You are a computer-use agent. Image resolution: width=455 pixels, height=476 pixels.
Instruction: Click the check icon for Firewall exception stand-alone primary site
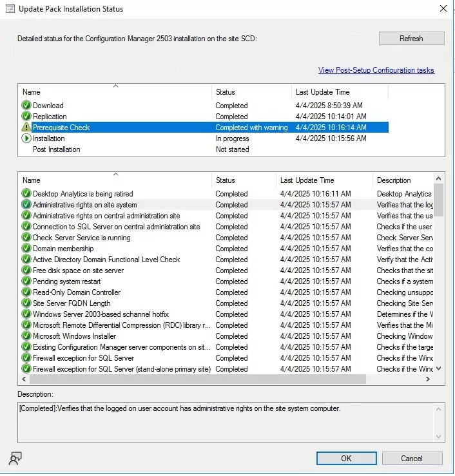[26, 368]
